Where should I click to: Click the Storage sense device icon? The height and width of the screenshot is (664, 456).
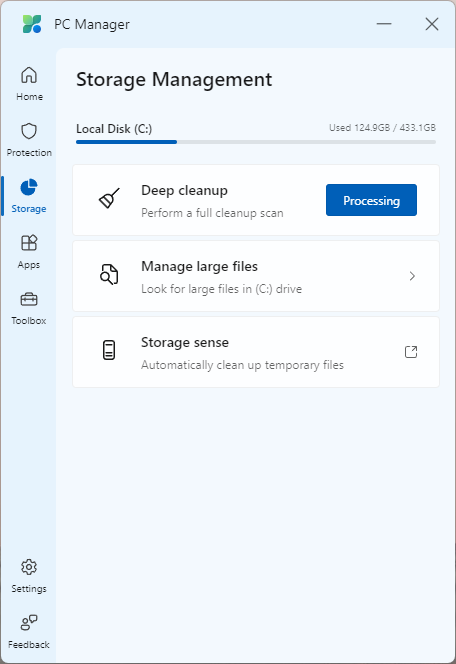[109, 350]
